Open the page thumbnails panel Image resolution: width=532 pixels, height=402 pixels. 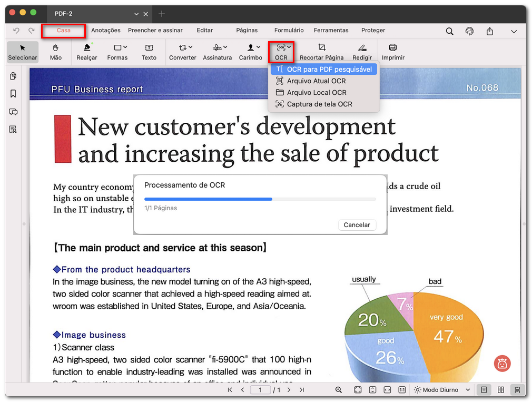[12, 76]
